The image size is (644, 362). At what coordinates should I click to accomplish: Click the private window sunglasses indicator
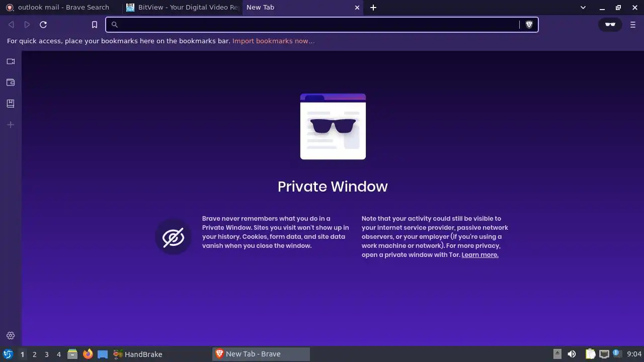pyautogui.click(x=610, y=25)
